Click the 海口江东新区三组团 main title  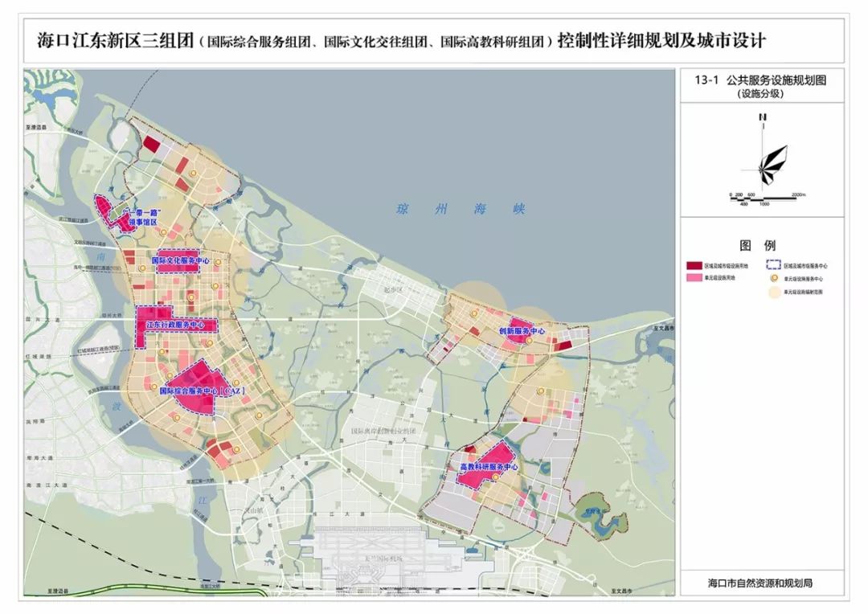[116, 40]
